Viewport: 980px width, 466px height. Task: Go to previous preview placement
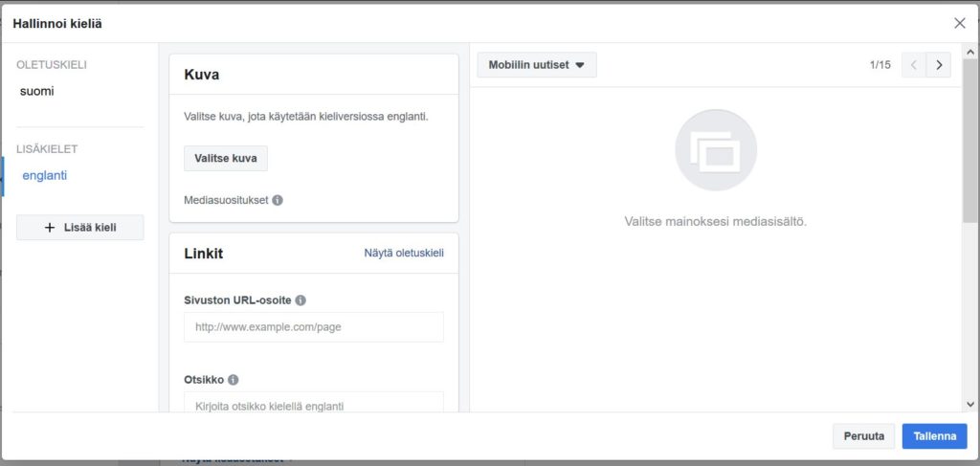pos(914,64)
